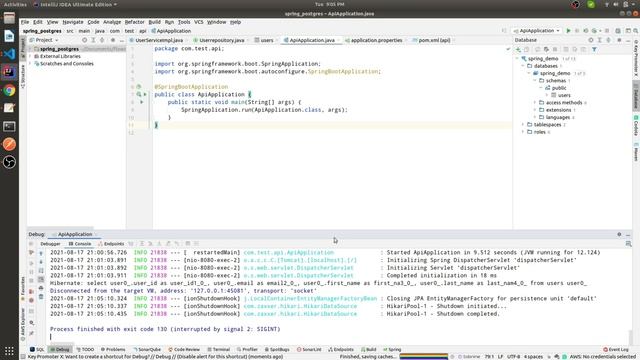Clear console with the trash icon

(x=41, y=297)
